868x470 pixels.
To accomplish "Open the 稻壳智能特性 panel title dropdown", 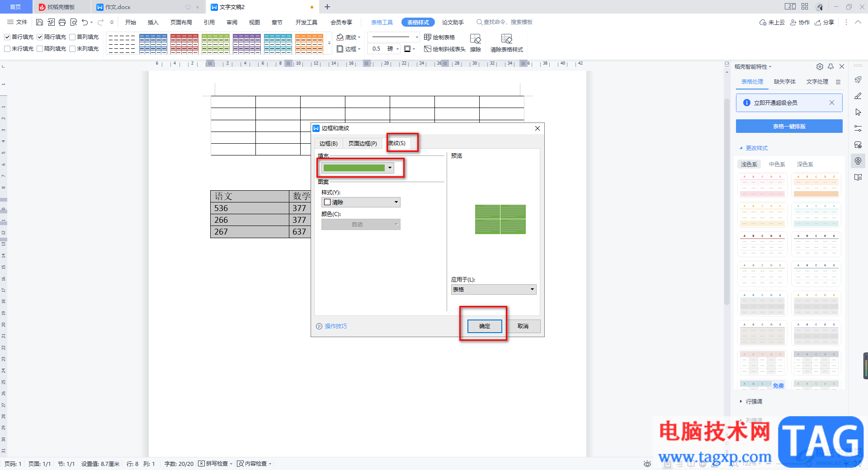I will click(x=753, y=66).
